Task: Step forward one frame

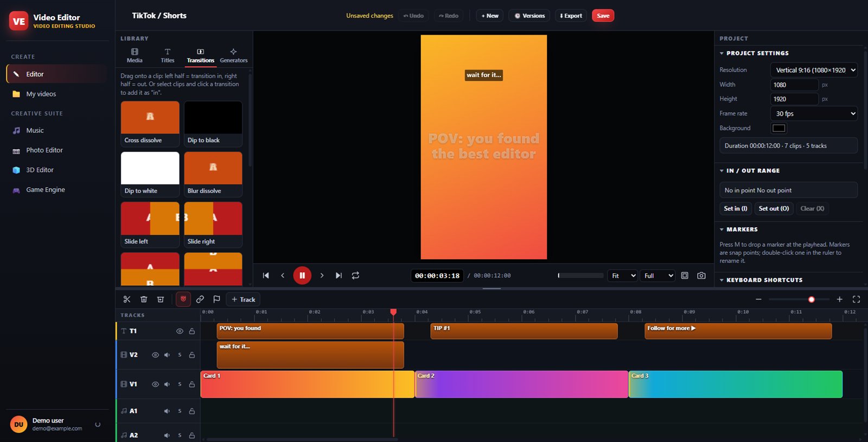Action: point(322,276)
